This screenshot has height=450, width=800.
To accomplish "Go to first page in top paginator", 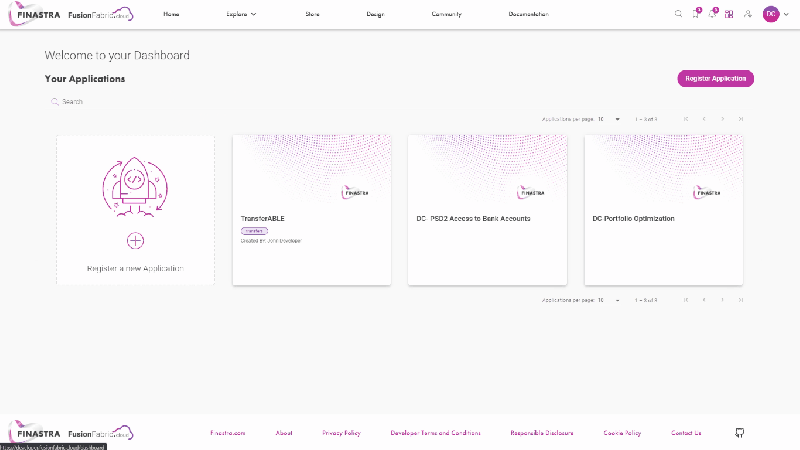I will [x=686, y=119].
